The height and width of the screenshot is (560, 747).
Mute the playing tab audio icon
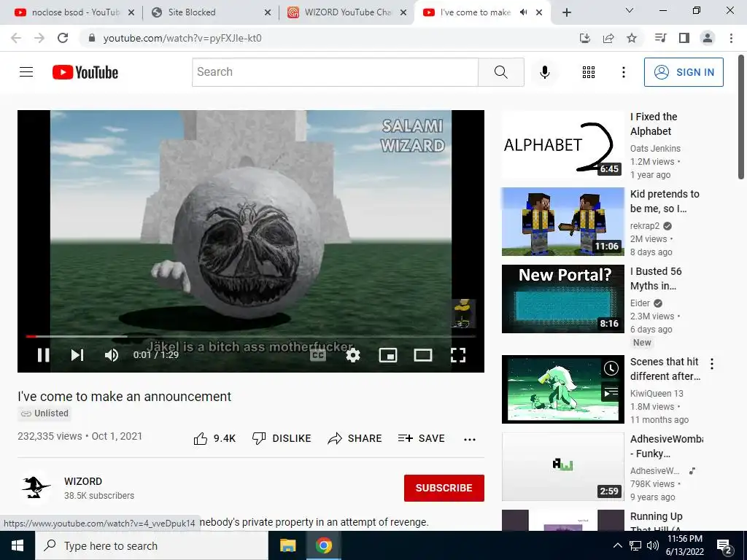(x=524, y=12)
